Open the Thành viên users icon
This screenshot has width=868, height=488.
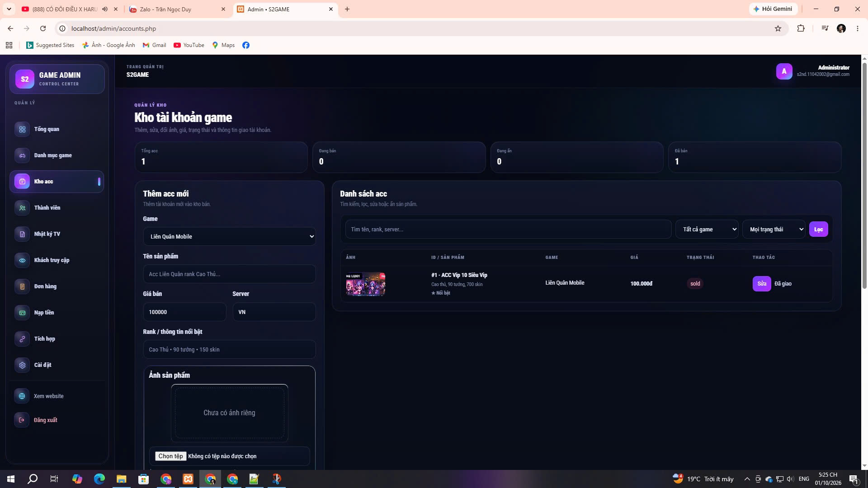point(22,208)
